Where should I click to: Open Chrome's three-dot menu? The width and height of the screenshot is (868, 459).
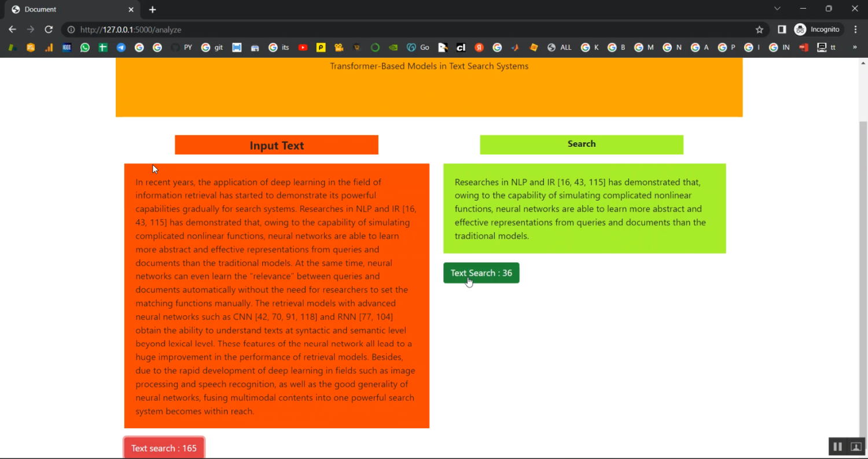point(856,29)
